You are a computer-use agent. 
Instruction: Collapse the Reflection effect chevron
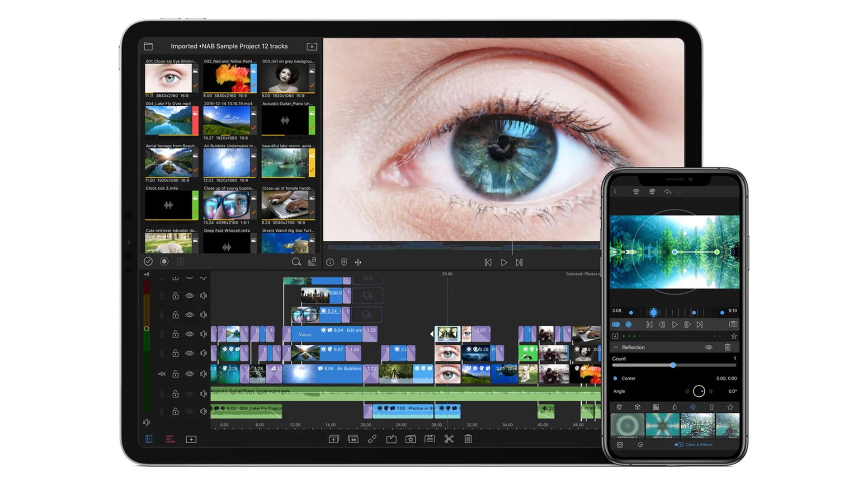click(x=616, y=347)
